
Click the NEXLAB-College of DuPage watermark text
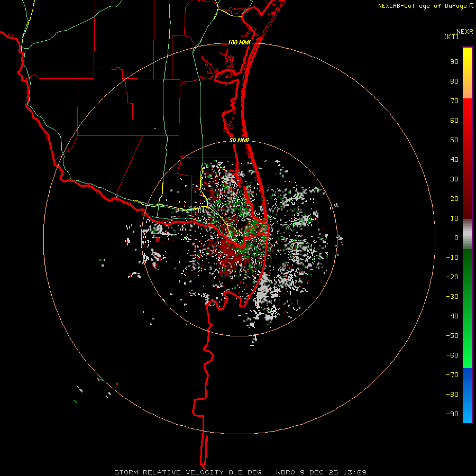point(423,6)
